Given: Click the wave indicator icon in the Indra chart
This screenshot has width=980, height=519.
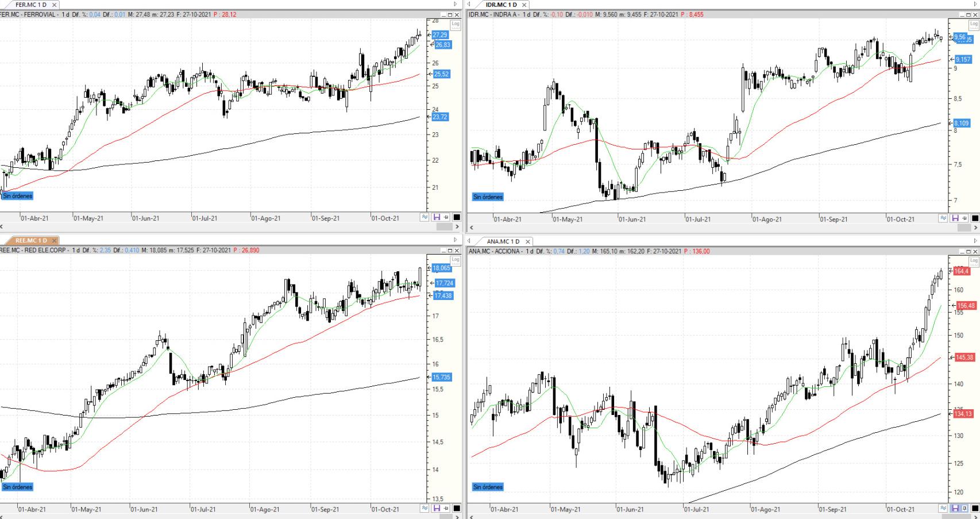Looking at the screenshot, I should (943, 218).
